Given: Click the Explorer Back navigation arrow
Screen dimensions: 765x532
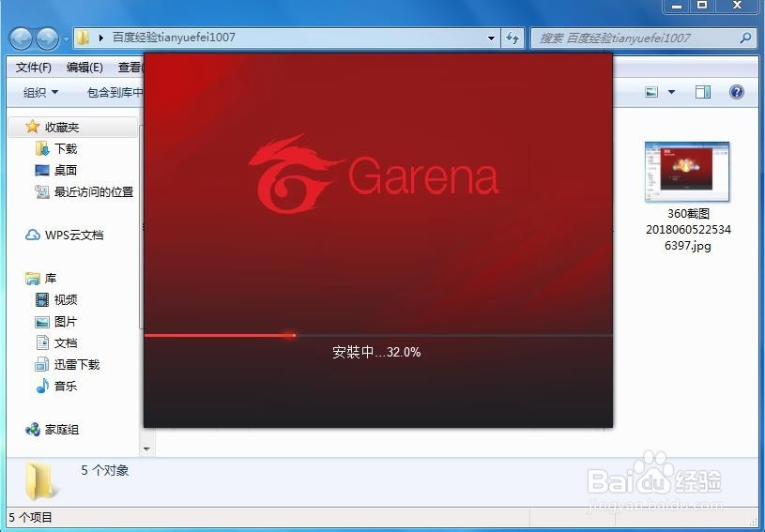Looking at the screenshot, I should pyautogui.click(x=21, y=38).
